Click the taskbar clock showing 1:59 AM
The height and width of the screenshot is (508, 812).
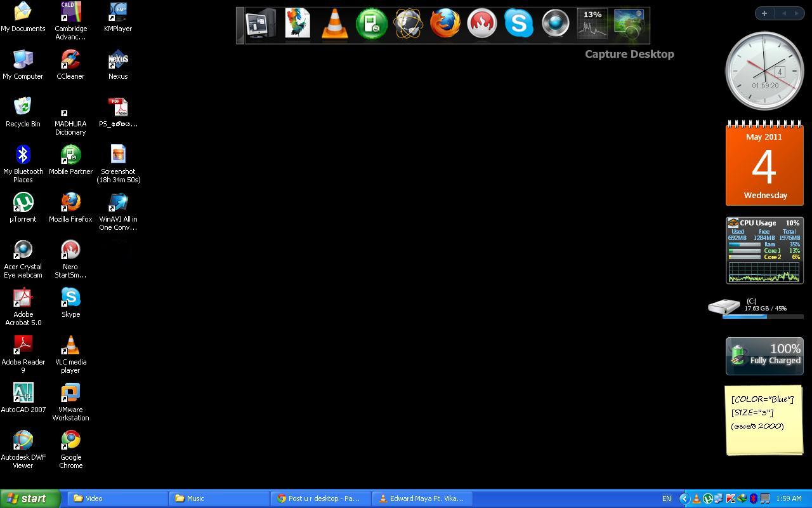(x=789, y=498)
